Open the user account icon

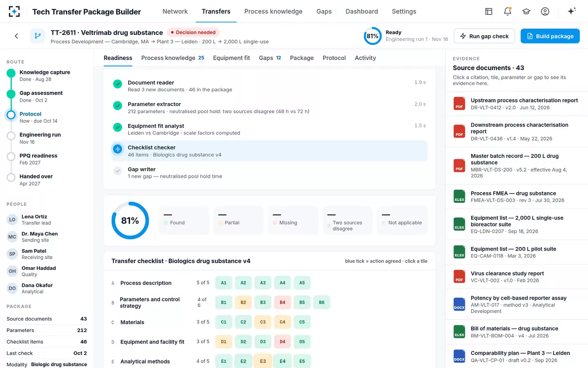(x=545, y=11)
